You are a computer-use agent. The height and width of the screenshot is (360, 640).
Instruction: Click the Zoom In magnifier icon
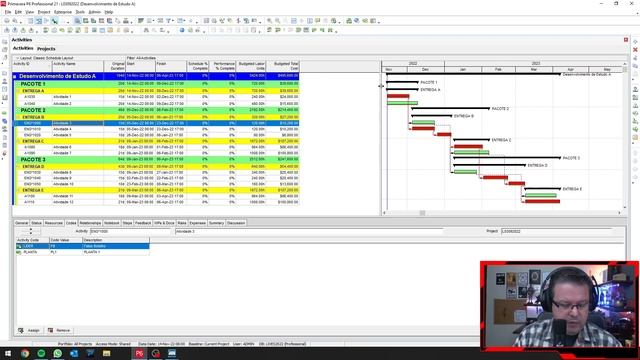[269, 21]
